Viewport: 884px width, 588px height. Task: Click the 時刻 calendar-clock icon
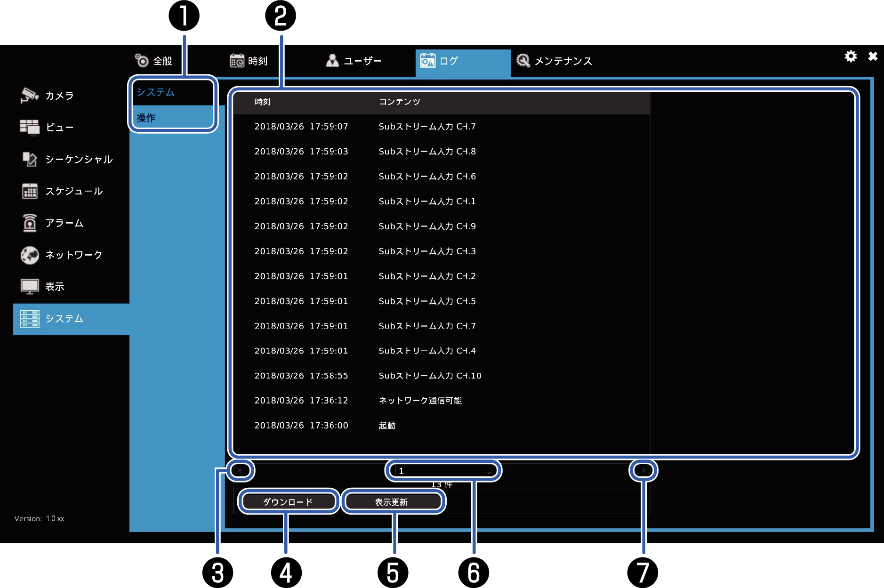[237, 61]
